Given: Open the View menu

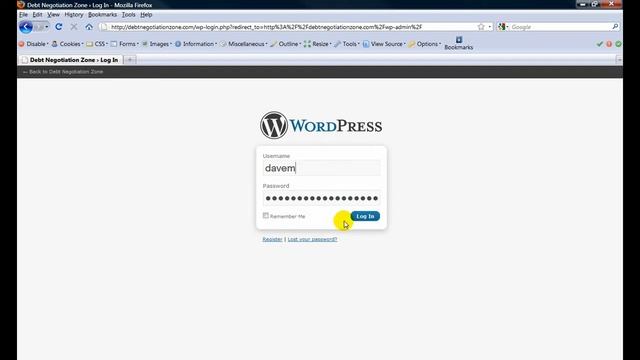Looking at the screenshot, I should click(x=53, y=15).
